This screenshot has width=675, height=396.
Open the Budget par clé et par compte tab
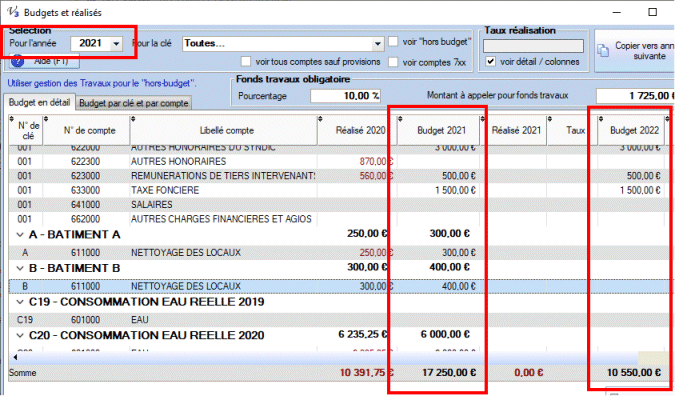tap(134, 103)
